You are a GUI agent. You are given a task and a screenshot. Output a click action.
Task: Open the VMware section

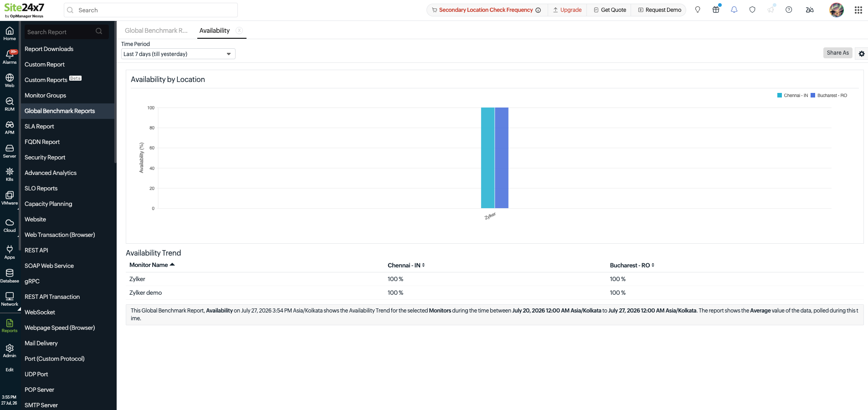pyautogui.click(x=10, y=198)
